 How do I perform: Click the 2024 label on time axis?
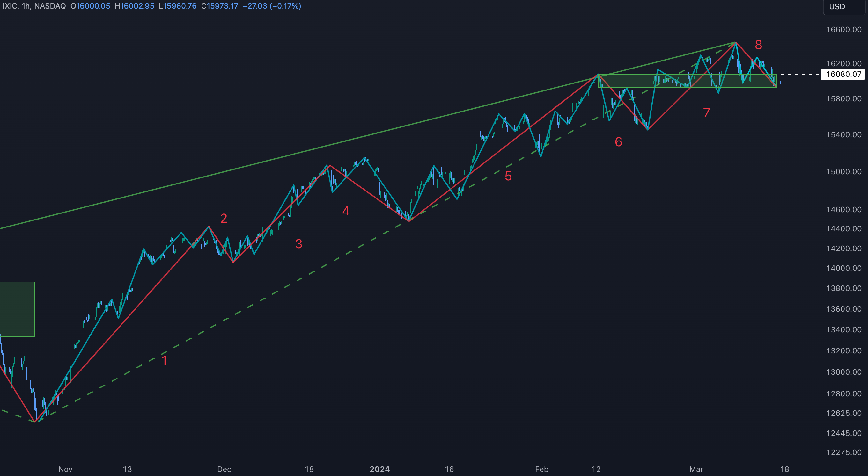(x=379, y=469)
